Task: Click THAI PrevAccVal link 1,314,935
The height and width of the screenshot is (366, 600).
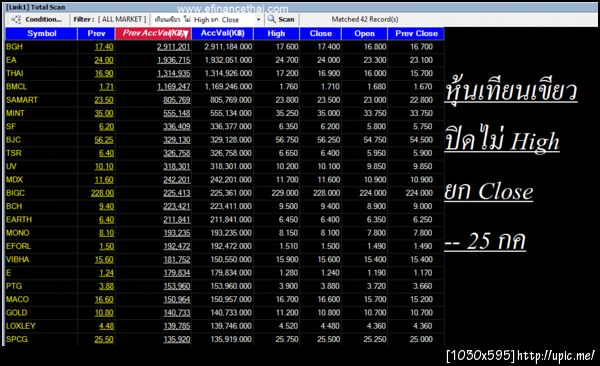Action: point(174,73)
